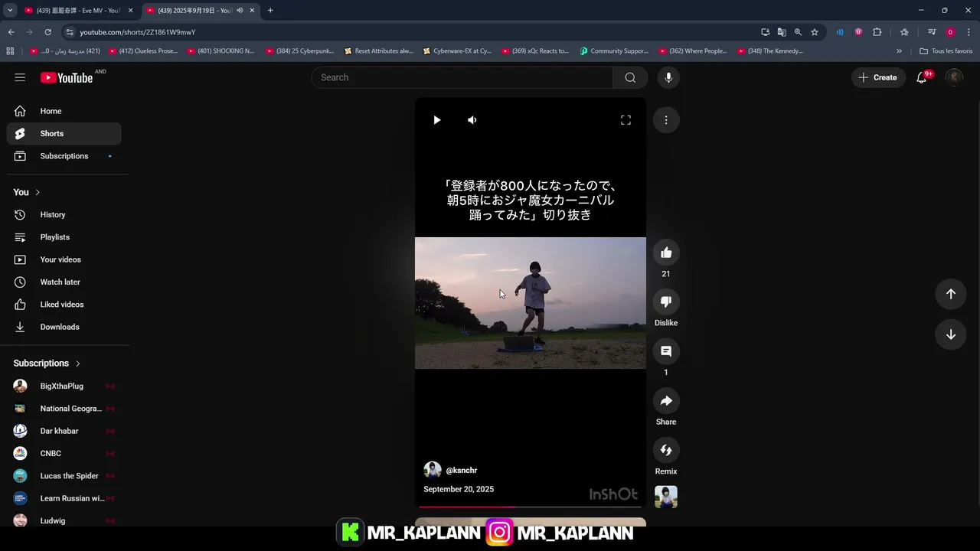Go to YouTube home via logo
The width and height of the screenshot is (980, 551).
67,77
